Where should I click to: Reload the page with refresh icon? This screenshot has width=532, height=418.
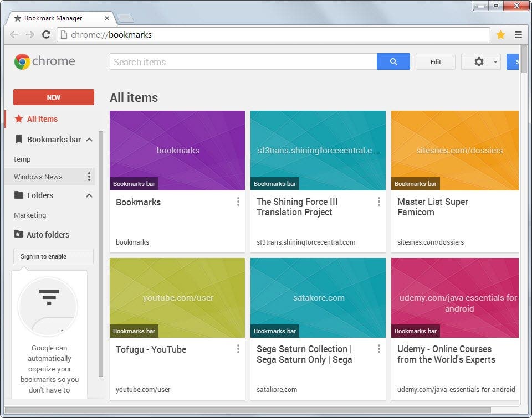(x=46, y=34)
